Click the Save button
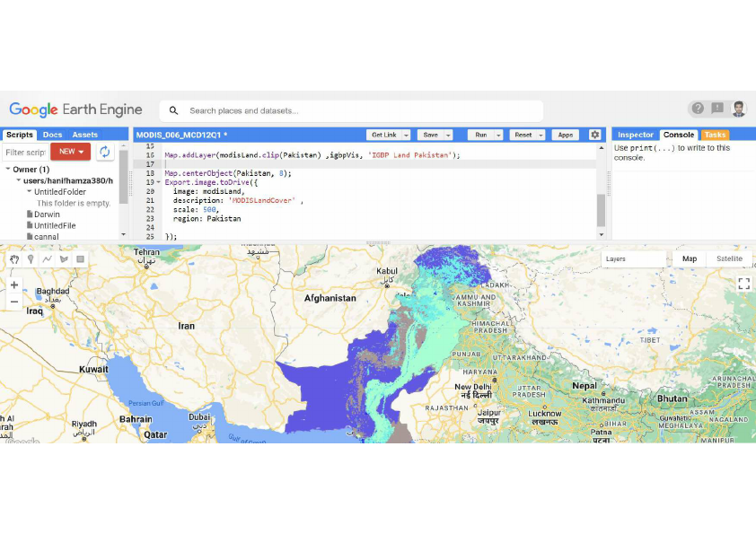 [x=431, y=136]
